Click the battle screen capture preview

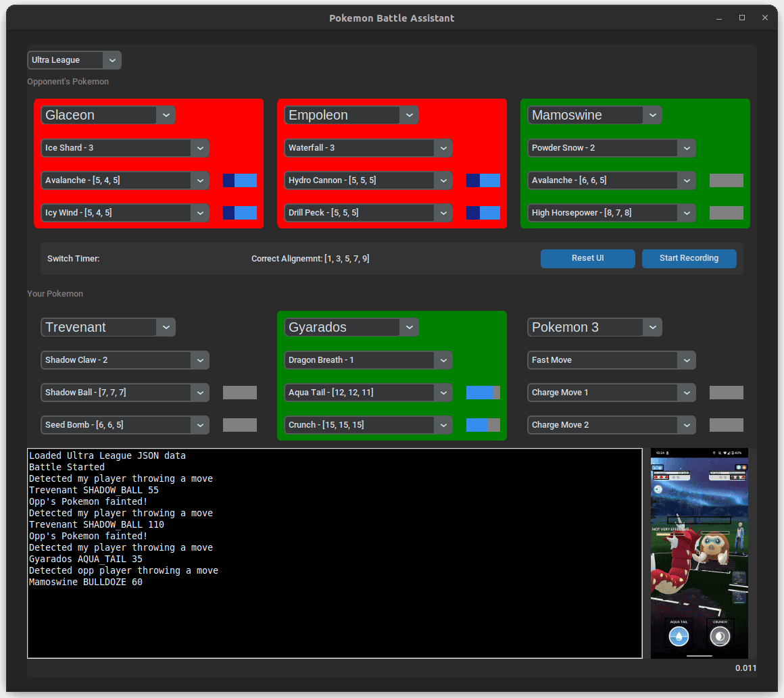[700, 553]
